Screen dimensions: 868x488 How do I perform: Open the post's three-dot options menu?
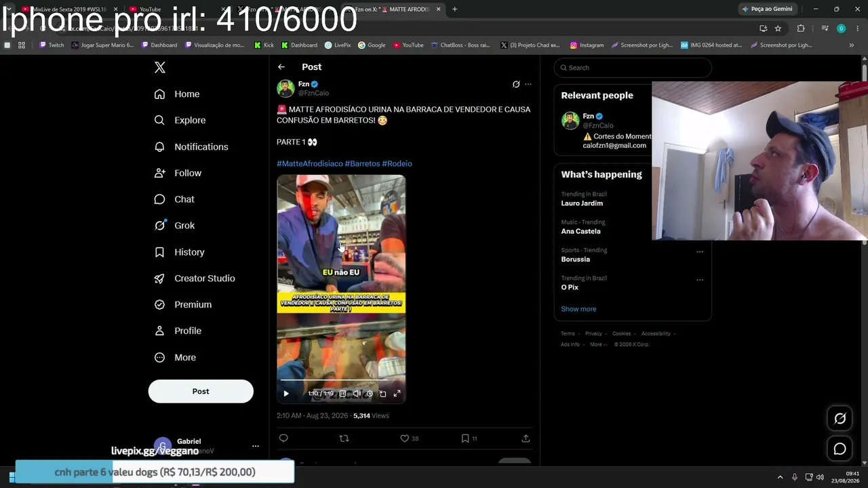(528, 84)
